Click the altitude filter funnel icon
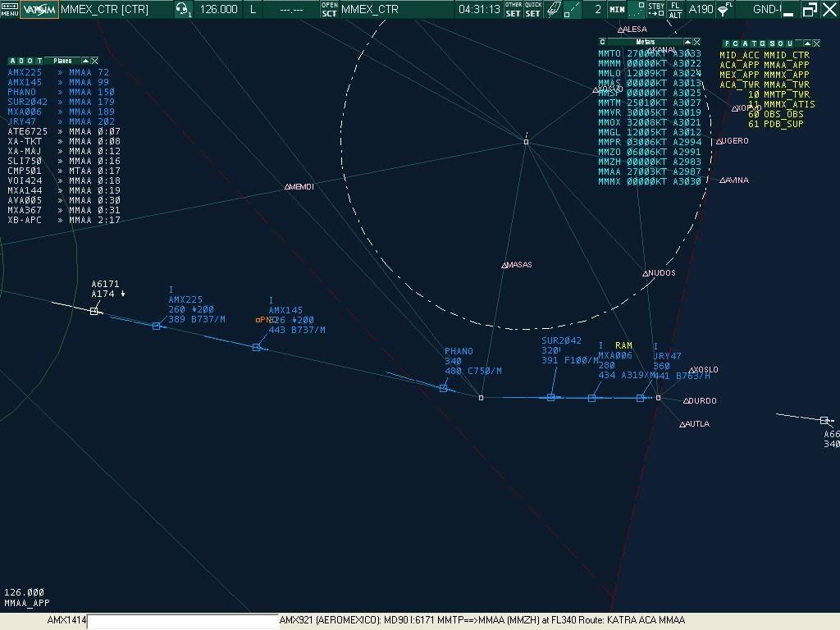 [x=724, y=10]
